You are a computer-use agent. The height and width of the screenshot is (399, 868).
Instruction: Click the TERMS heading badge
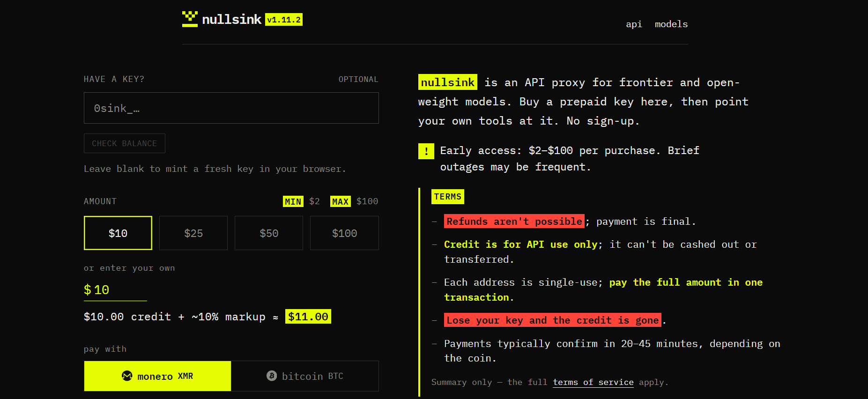point(448,197)
